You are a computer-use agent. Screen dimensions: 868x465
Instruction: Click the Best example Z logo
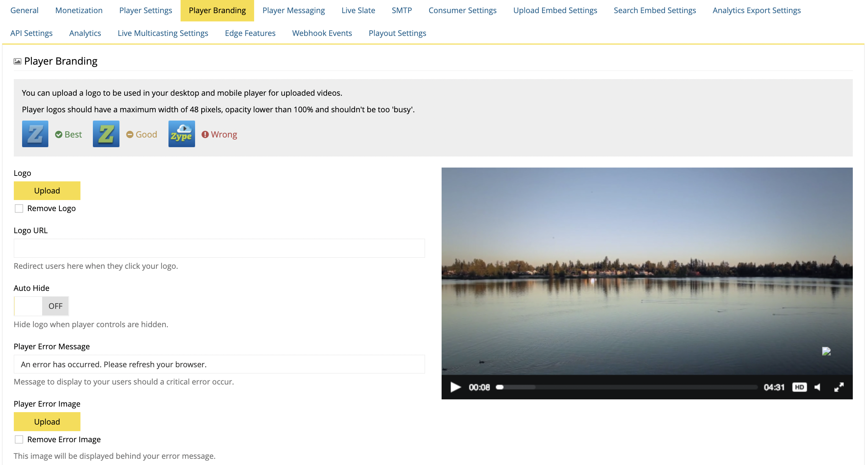click(x=35, y=134)
